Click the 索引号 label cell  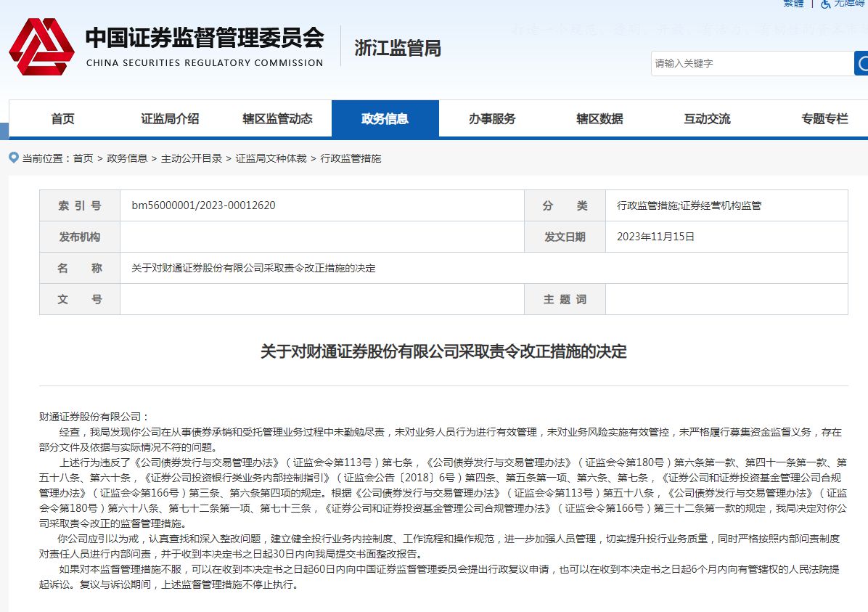[80, 205]
